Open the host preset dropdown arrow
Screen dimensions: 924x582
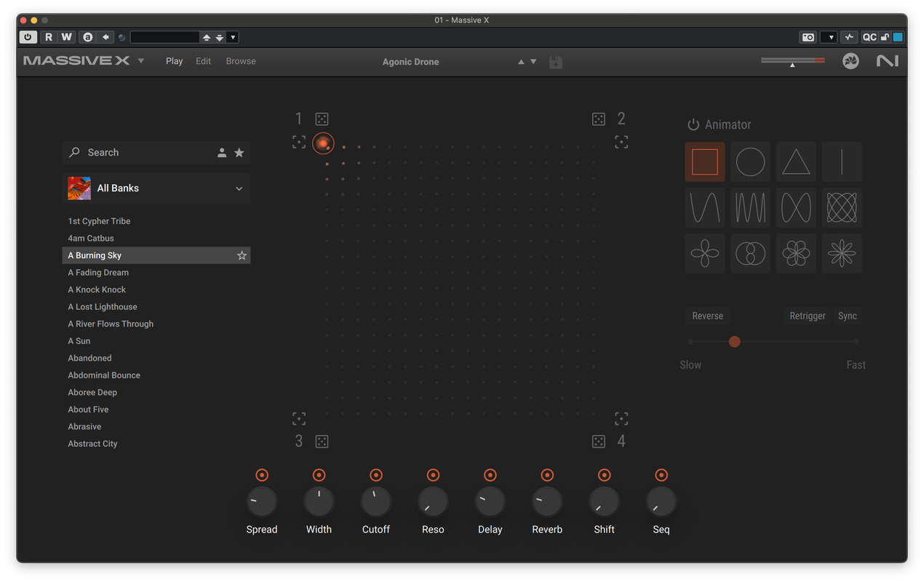pyautogui.click(x=233, y=37)
